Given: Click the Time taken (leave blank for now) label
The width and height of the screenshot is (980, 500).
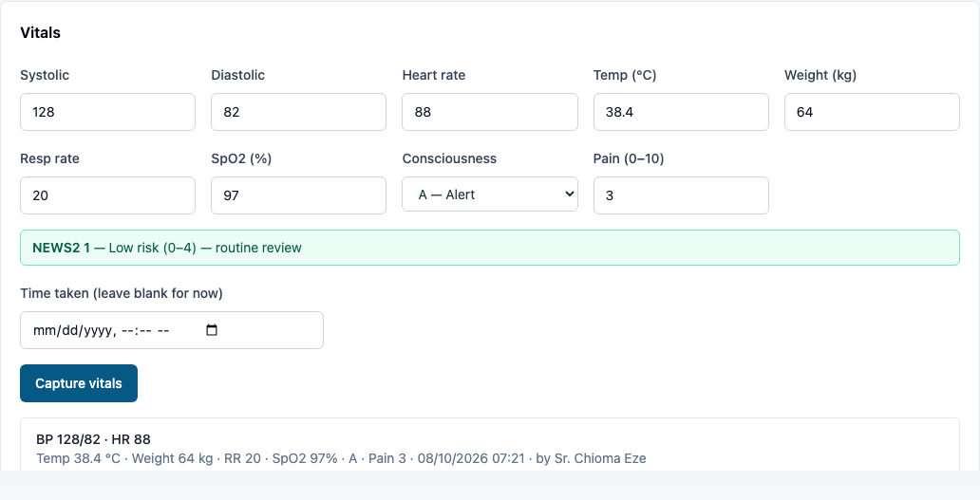Looking at the screenshot, I should 122,293.
